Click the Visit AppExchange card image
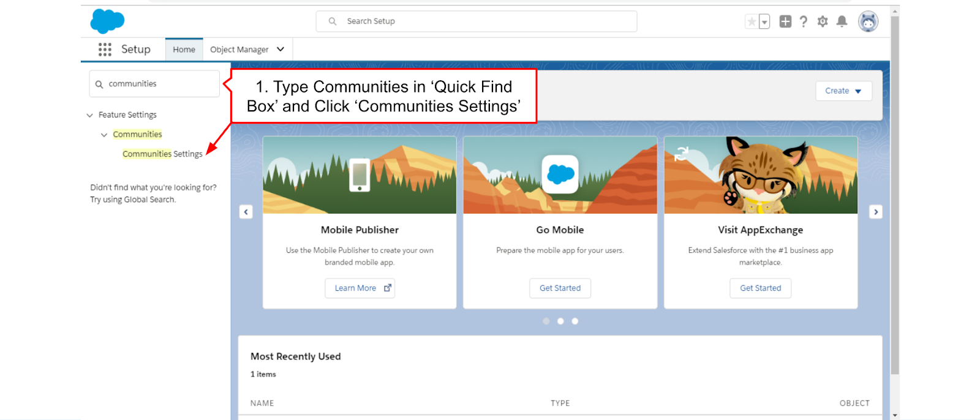Viewport: 980px width, 420px height. (761, 175)
